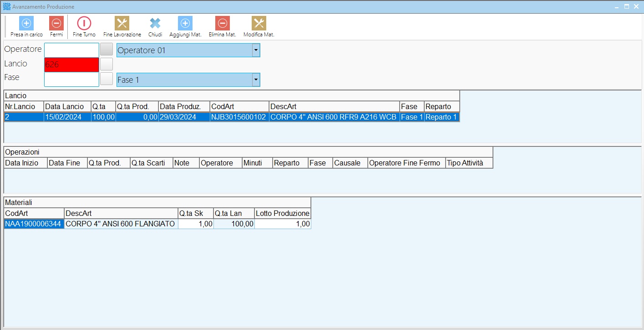
Task: Open the Fase 1 dropdown
Action: pyautogui.click(x=256, y=80)
